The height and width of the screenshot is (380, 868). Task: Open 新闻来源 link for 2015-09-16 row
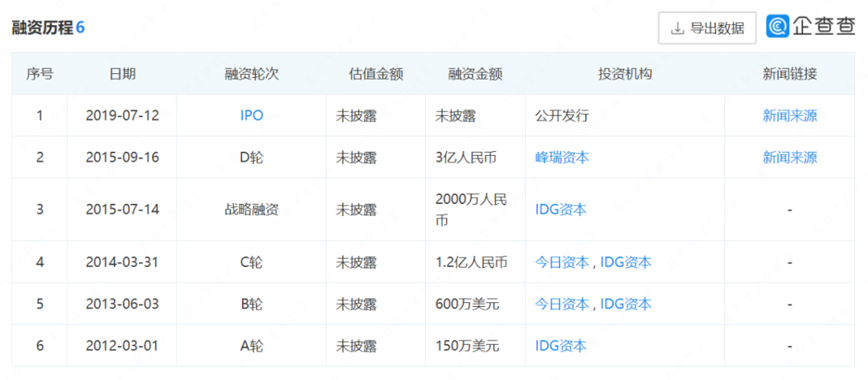[x=789, y=157]
